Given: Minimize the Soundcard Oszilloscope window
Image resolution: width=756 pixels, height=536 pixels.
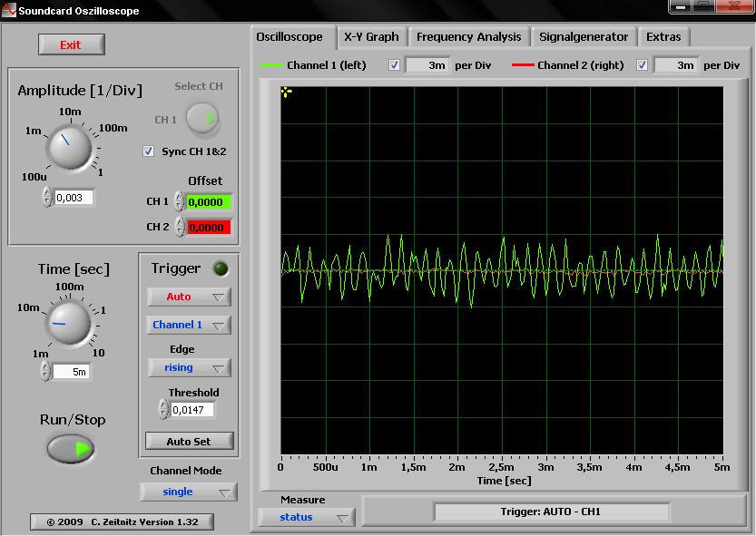Looking at the screenshot, I should 681,6.
